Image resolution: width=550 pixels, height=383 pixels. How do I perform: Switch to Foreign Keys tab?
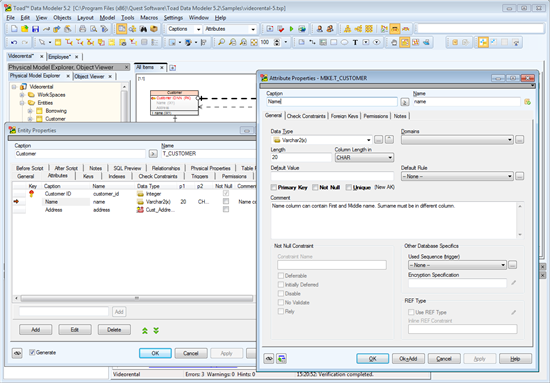click(344, 116)
